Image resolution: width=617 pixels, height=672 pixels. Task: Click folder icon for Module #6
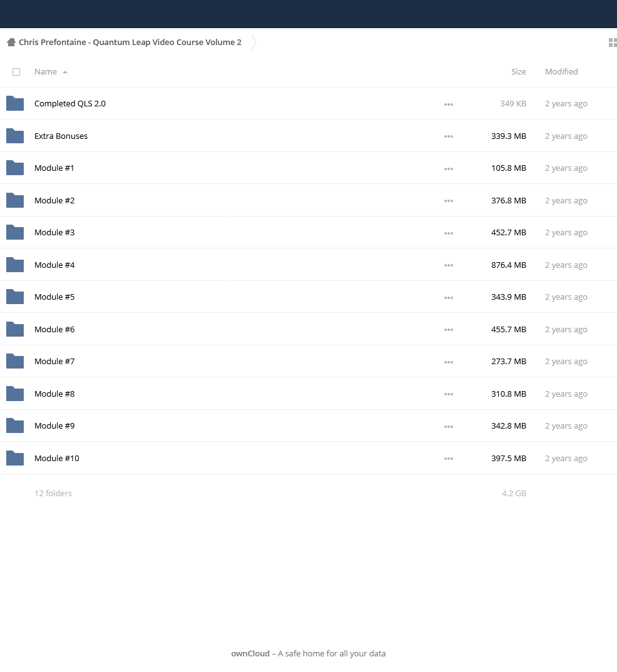15,329
